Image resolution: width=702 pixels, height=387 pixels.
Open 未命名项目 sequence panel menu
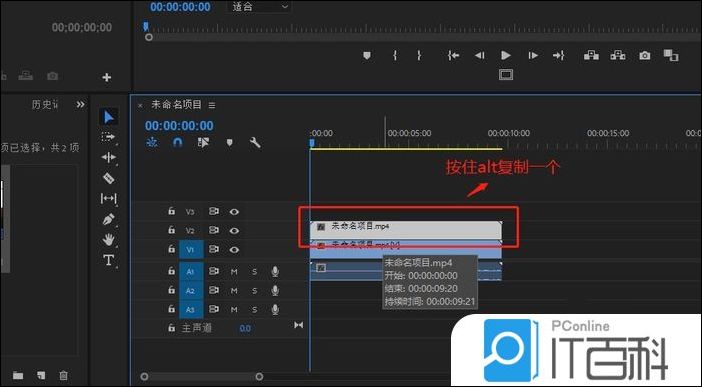coord(212,105)
